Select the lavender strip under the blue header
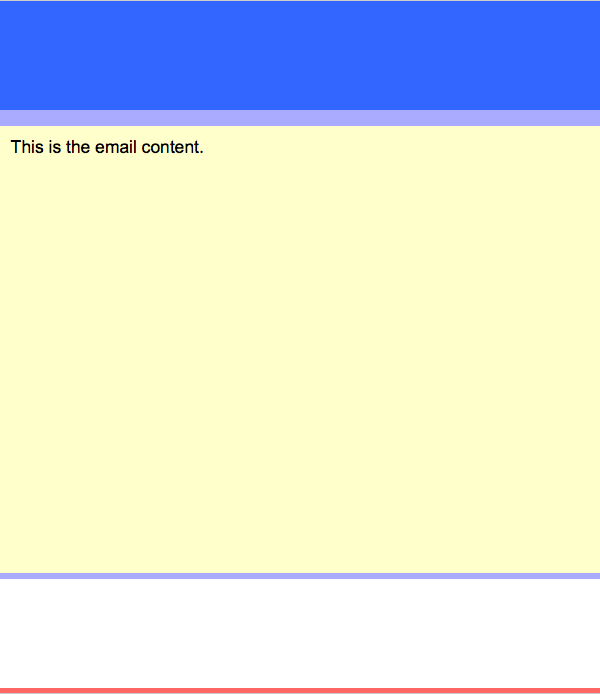 pos(300,118)
